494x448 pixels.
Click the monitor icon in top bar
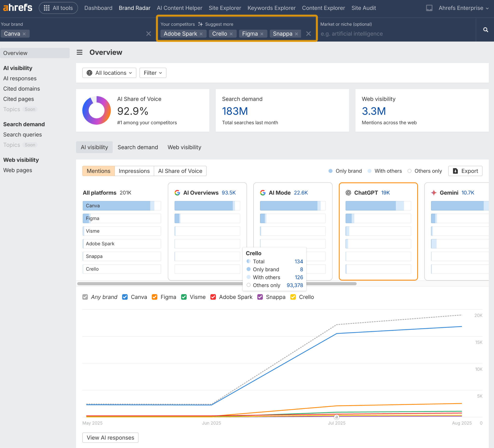[x=429, y=8]
